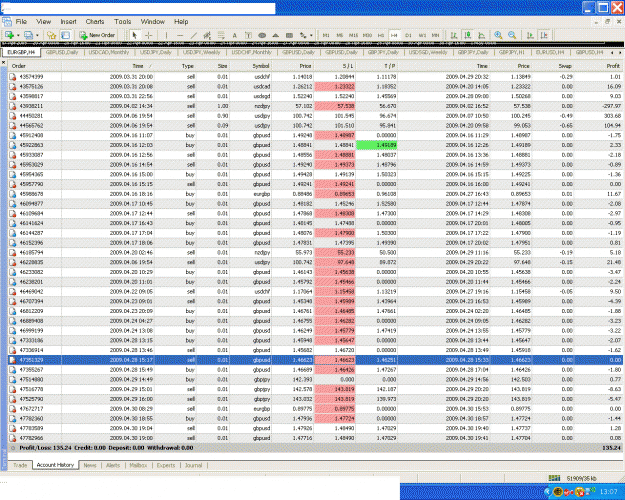625x500 pixels.
Task: Select the Vertical Line drawing tool
Action: [166, 35]
